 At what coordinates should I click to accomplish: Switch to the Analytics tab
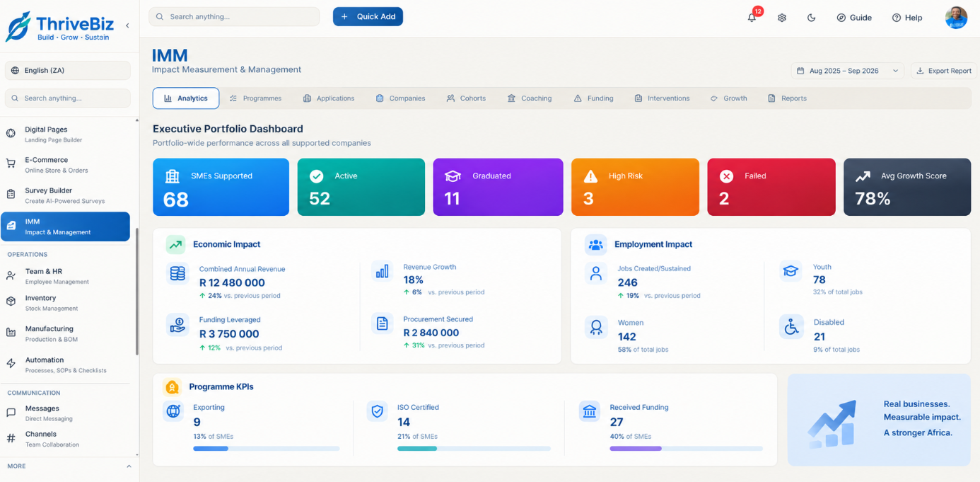pyautogui.click(x=186, y=98)
